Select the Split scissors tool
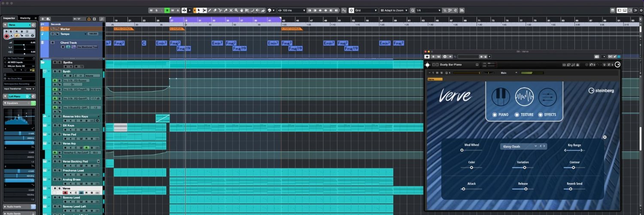The width and height of the screenshot is (644, 215). [x=220, y=10]
